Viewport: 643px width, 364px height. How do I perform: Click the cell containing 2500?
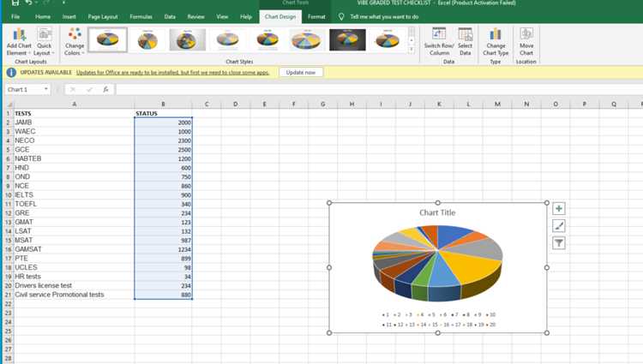pyautogui.click(x=163, y=149)
